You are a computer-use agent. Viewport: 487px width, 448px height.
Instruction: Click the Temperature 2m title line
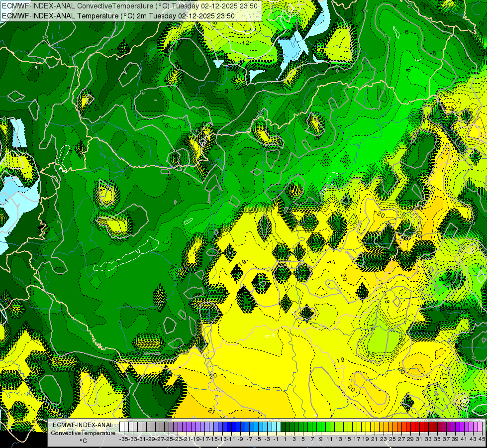pos(118,16)
